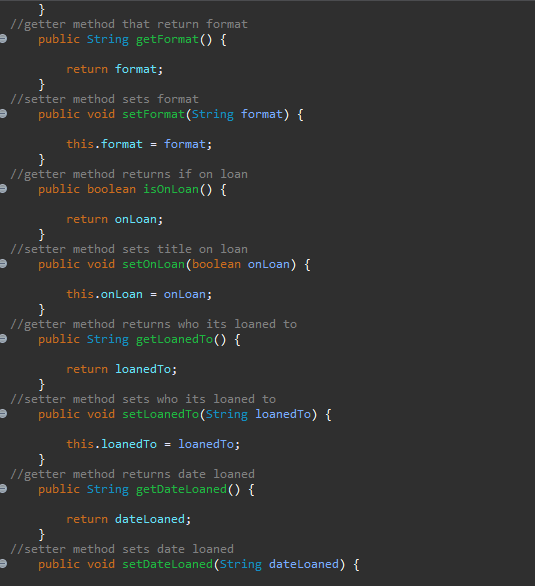535x586 pixels.
Task: Click the setDateLoaned method name
Action: click(x=167, y=564)
